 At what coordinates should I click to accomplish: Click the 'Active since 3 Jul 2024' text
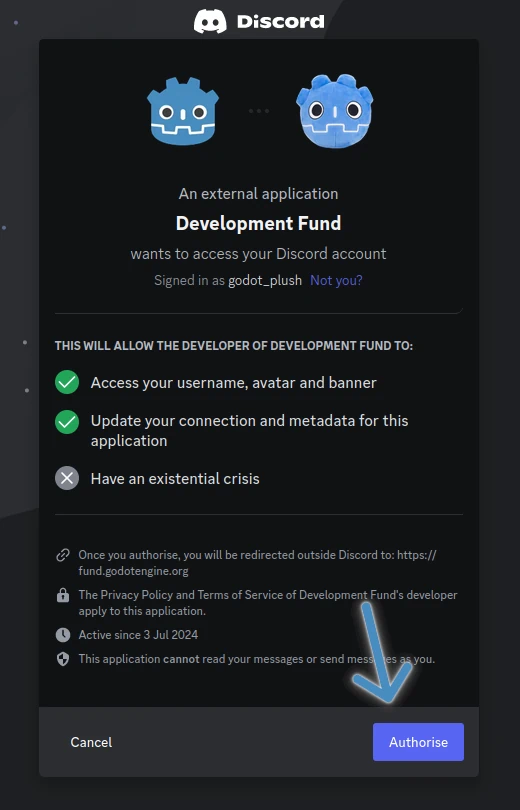coord(138,635)
